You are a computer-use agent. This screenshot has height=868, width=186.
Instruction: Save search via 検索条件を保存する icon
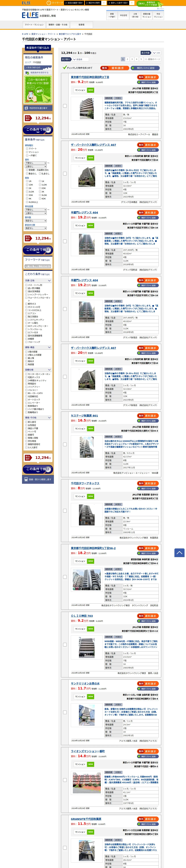click(x=38, y=72)
